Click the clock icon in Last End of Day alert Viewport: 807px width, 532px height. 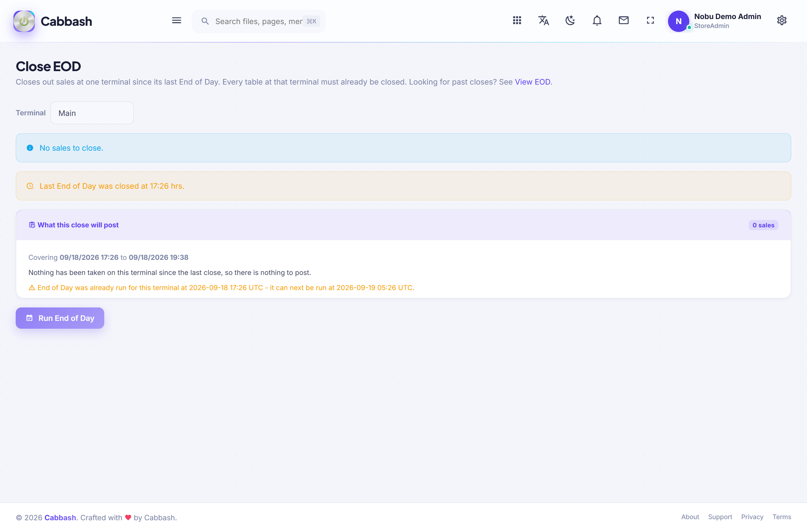click(30, 186)
